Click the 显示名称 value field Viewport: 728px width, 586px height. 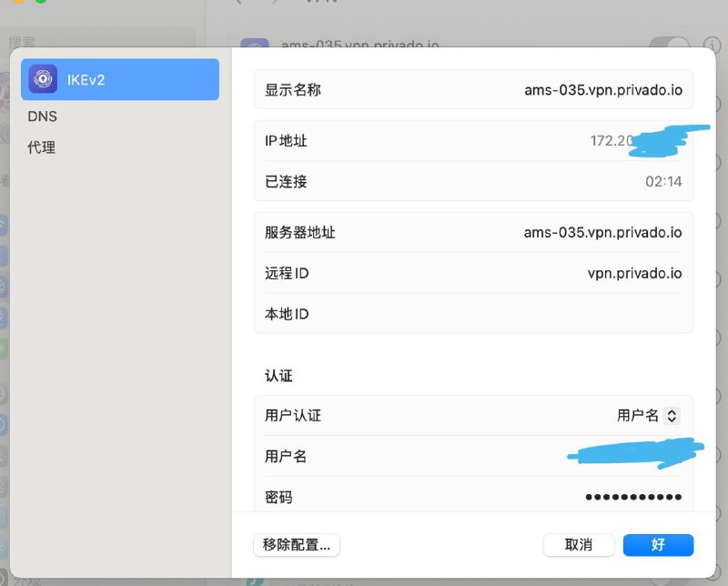coord(603,89)
